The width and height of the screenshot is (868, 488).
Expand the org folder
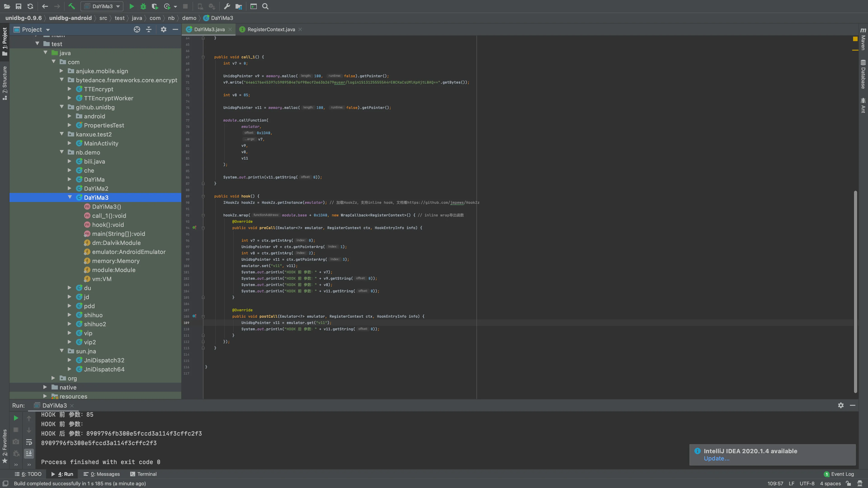(53, 378)
